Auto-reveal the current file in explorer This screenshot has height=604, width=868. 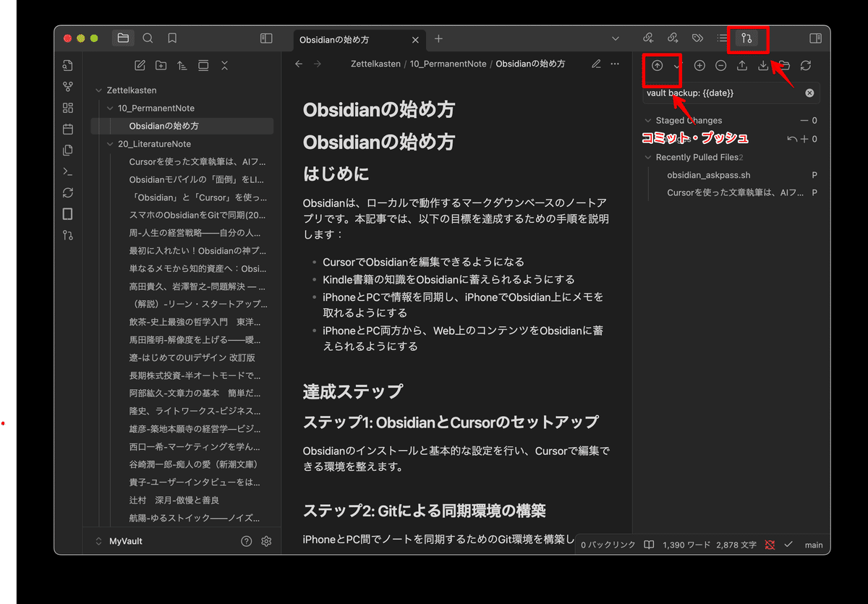pyautogui.click(x=203, y=66)
